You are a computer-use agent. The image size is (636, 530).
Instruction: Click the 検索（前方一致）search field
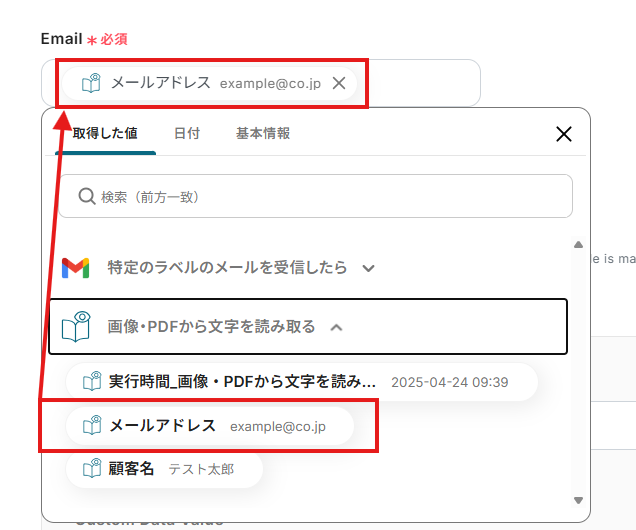(x=316, y=196)
